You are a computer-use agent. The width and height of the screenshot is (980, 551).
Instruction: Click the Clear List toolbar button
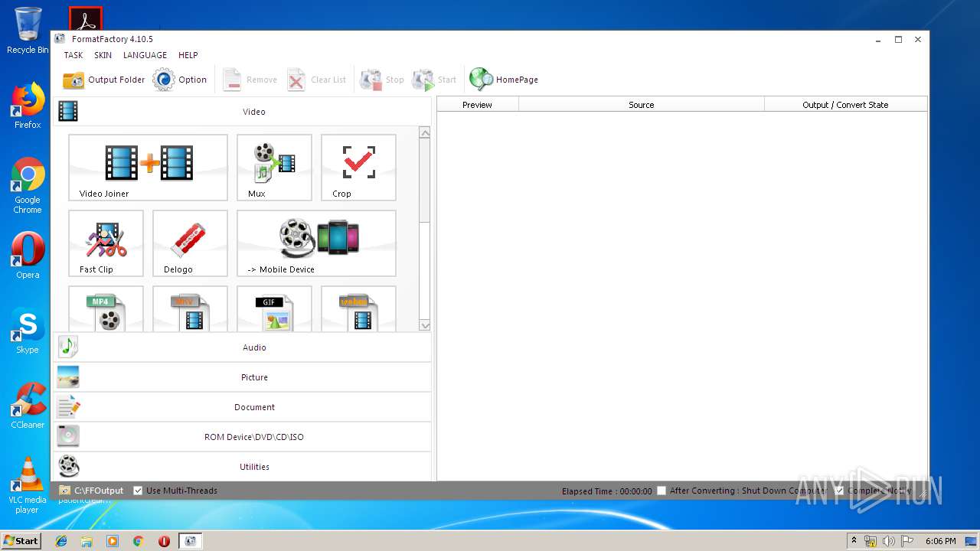pos(316,80)
